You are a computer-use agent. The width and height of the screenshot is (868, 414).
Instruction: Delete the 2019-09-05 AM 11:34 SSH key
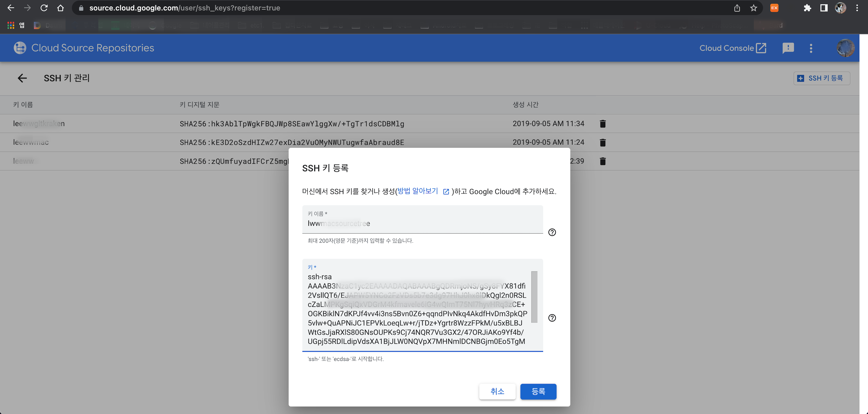[x=603, y=124]
